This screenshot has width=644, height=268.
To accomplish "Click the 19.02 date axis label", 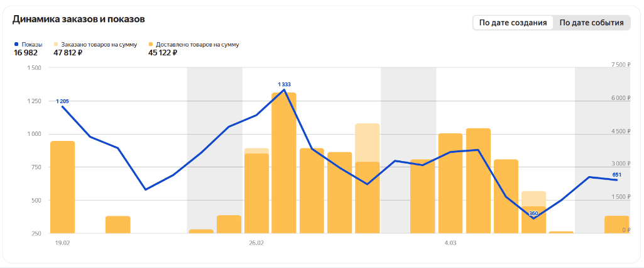I will 62,242.
